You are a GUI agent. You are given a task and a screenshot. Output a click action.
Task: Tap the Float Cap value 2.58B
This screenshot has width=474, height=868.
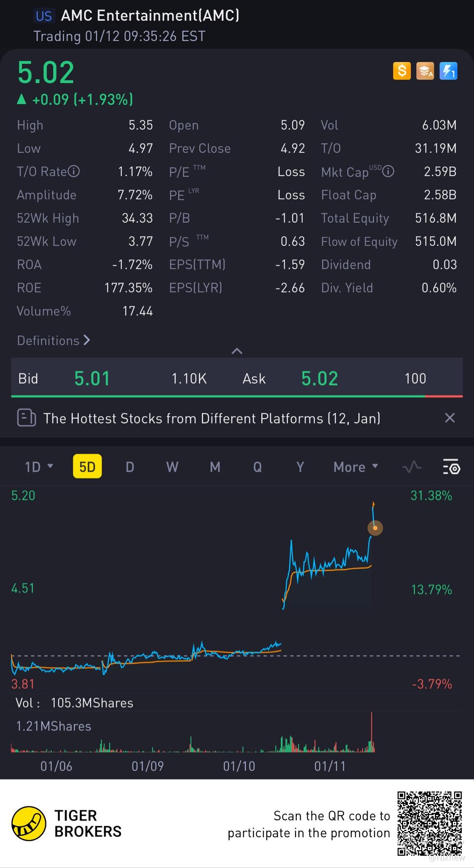point(440,195)
